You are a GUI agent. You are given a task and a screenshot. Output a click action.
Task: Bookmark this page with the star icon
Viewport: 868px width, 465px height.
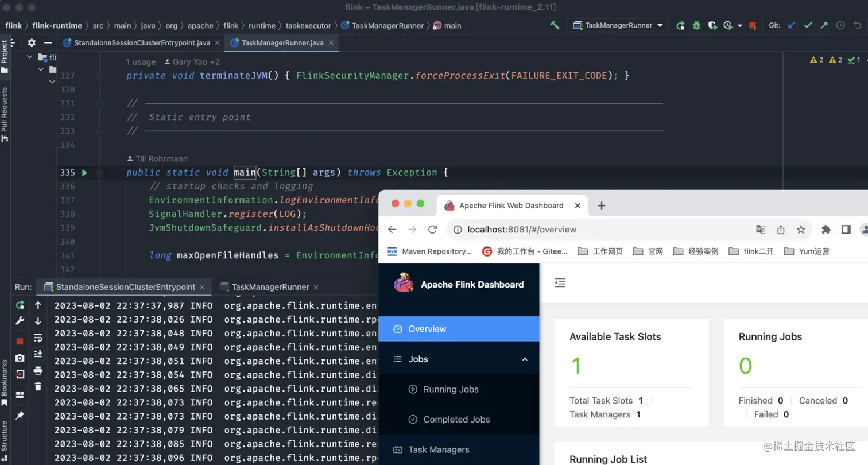click(x=801, y=230)
